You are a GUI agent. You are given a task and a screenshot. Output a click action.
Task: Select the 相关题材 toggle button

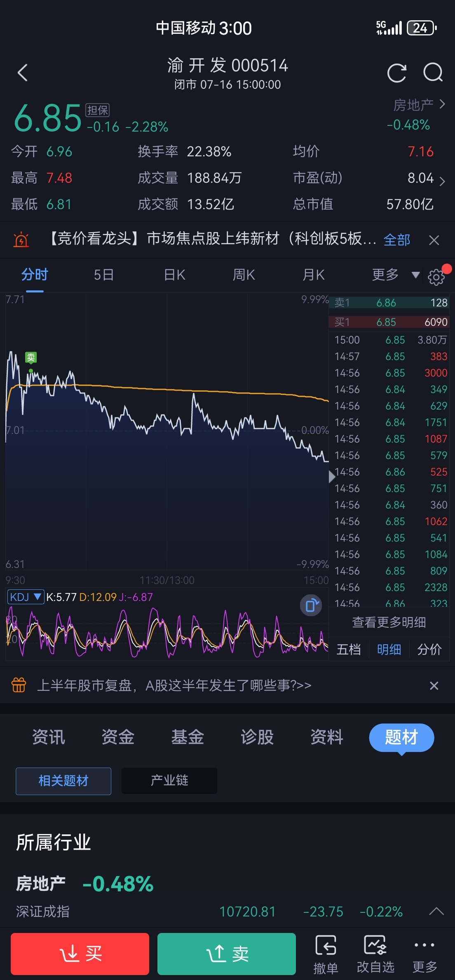tap(63, 781)
